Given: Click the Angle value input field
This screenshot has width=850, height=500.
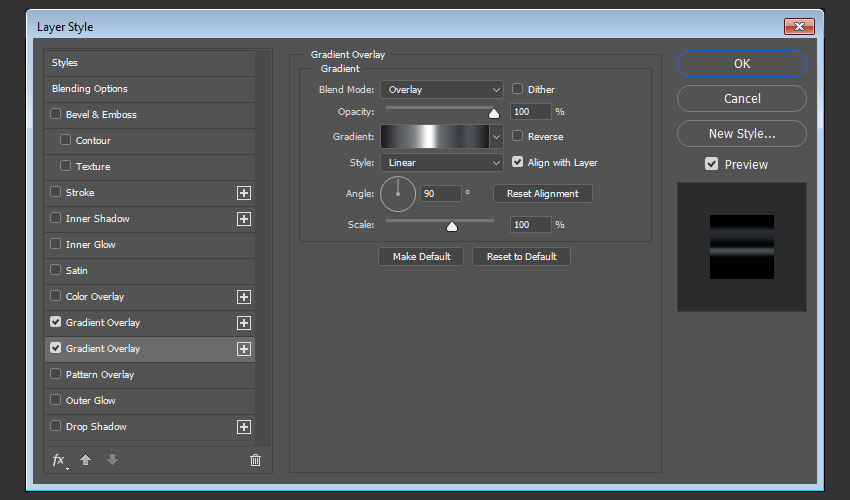Looking at the screenshot, I should (440, 193).
